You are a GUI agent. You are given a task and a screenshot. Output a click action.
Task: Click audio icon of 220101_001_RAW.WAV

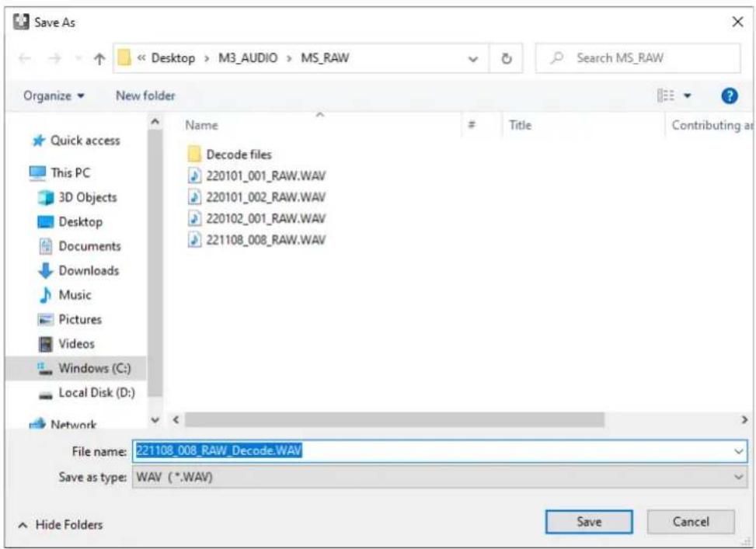click(x=194, y=176)
